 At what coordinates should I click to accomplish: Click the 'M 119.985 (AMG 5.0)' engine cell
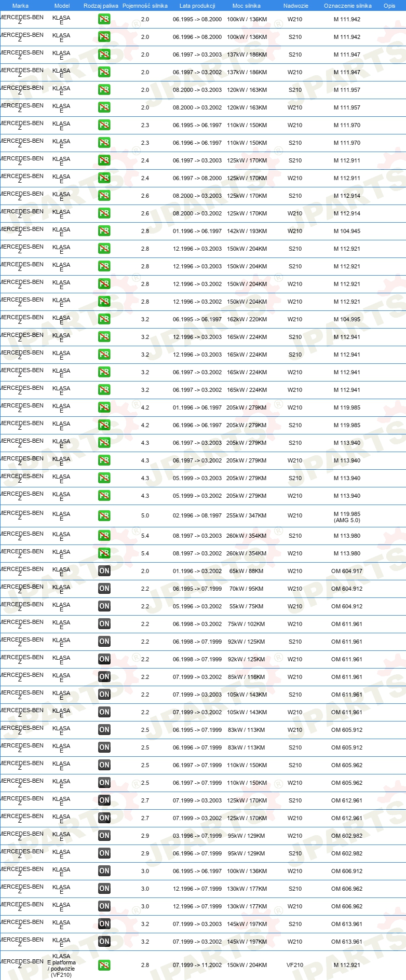coord(347,517)
